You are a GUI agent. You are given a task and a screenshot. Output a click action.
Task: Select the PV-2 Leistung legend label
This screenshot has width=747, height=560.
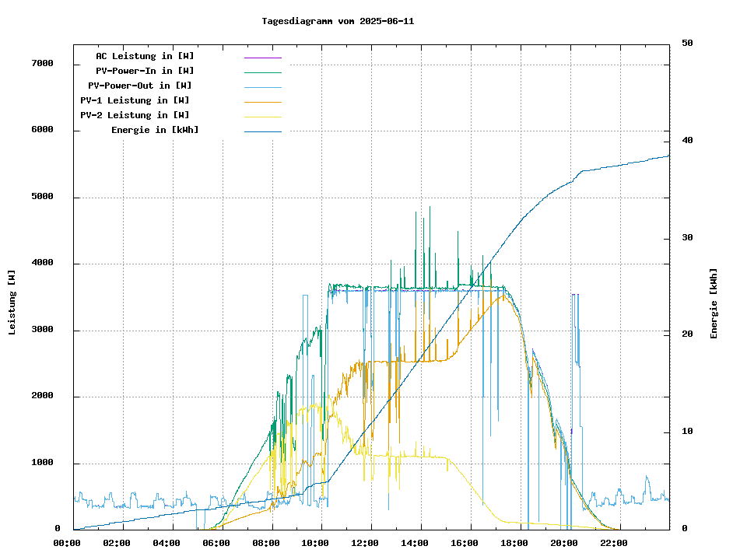[135, 115]
